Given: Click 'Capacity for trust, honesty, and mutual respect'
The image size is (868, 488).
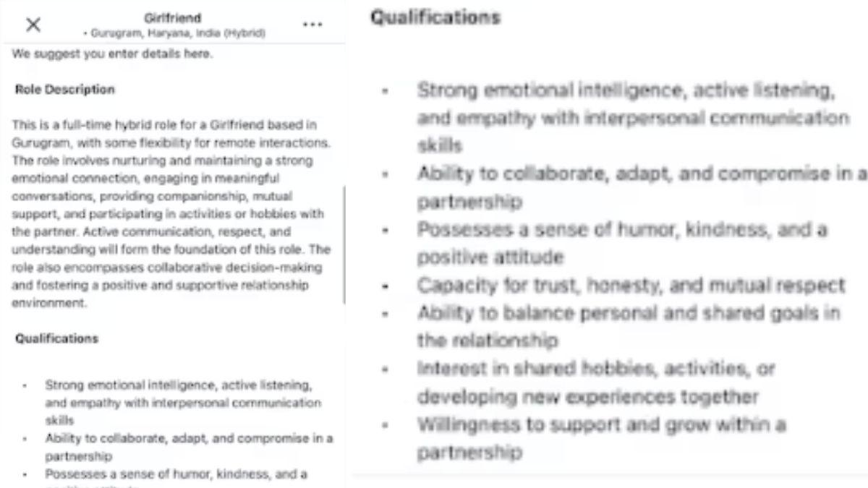Looking at the screenshot, I should point(631,286).
